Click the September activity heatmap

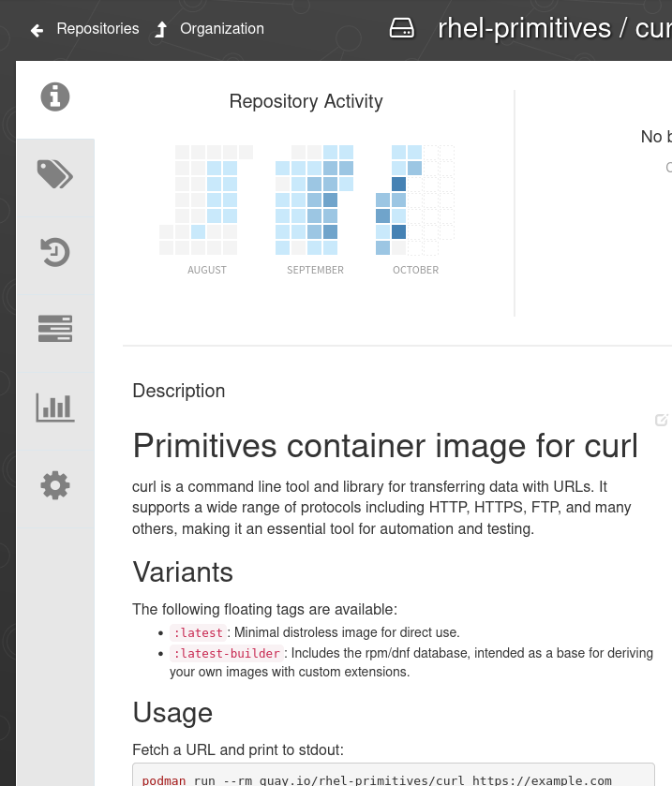point(315,200)
